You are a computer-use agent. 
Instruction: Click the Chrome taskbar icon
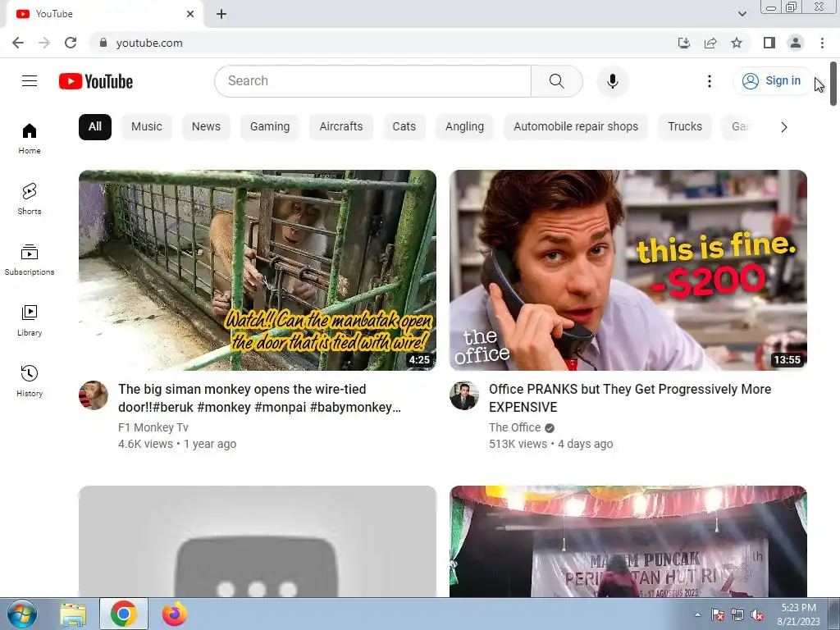pyautogui.click(x=123, y=614)
